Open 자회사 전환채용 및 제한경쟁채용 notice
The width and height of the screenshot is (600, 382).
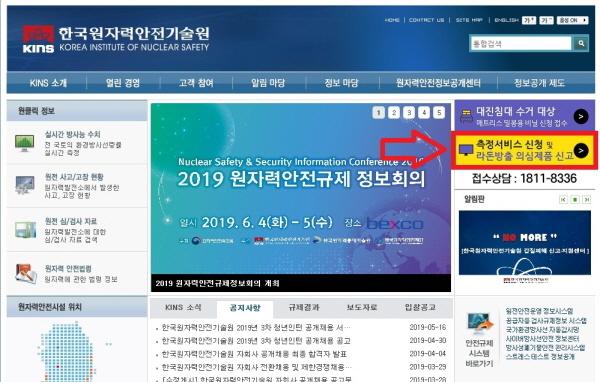tap(256, 367)
